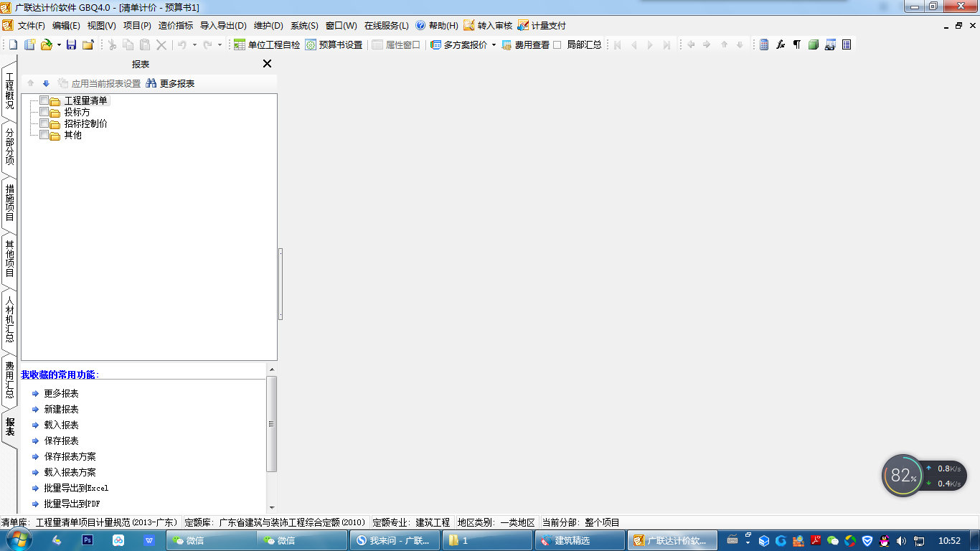The image size is (980, 551).
Task: Click the Save floppy disk icon
Action: [71, 44]
